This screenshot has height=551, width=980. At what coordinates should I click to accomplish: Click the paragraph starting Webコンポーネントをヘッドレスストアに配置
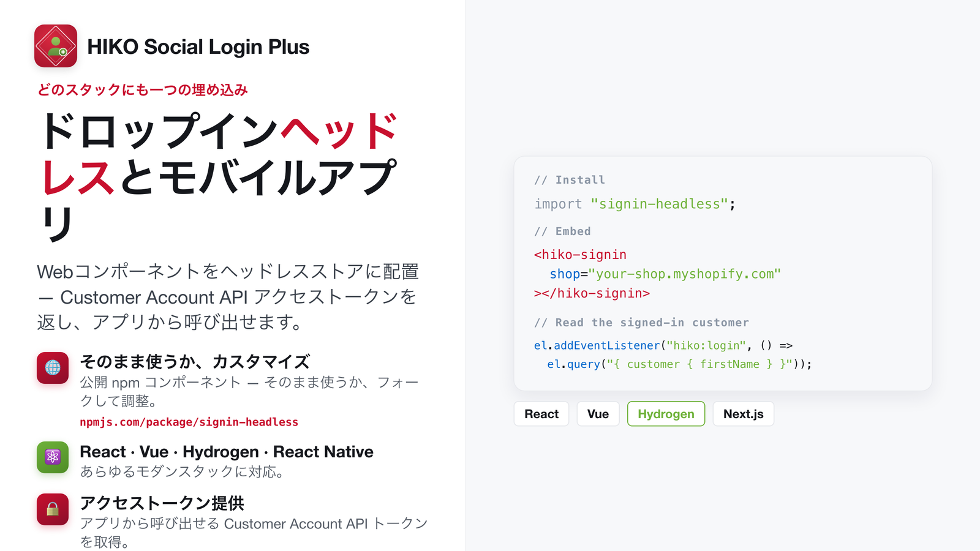[x=228, y=297]
